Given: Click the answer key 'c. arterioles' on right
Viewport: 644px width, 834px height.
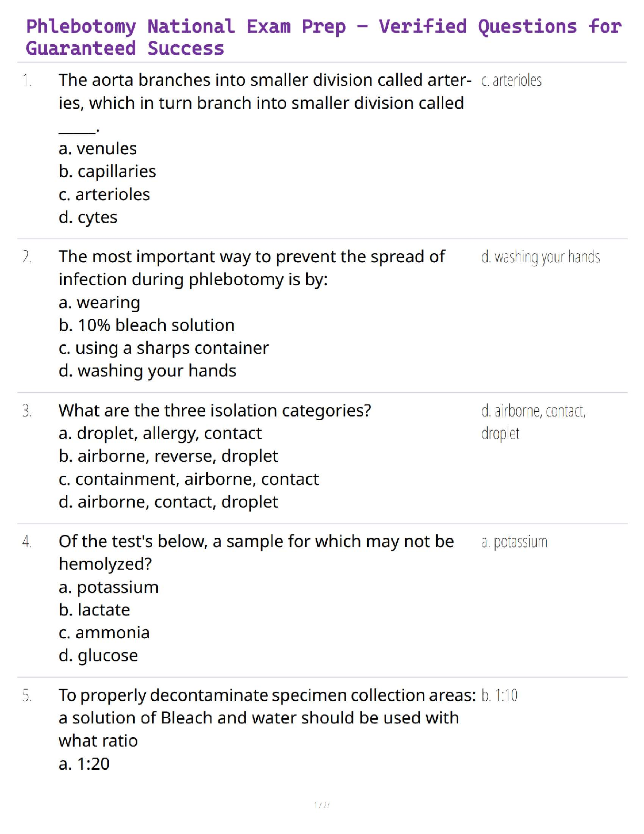Looking at the screenshot, I should click(x=511, y=81).
